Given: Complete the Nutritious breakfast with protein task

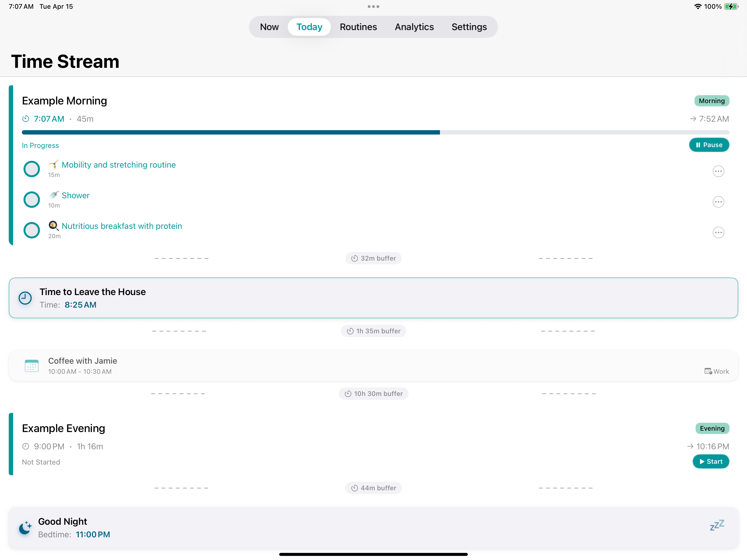Looking at the screenshot, I should (x=32, y=230).
